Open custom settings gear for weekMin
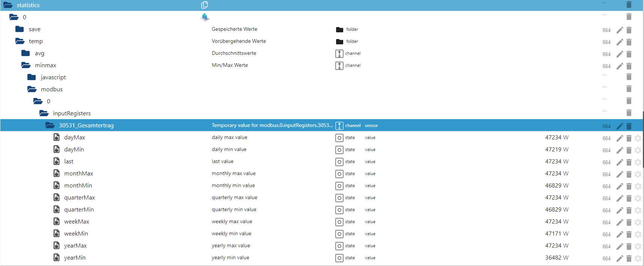The width and height of the screenshot is (644, 266). (x=638, y=234)
